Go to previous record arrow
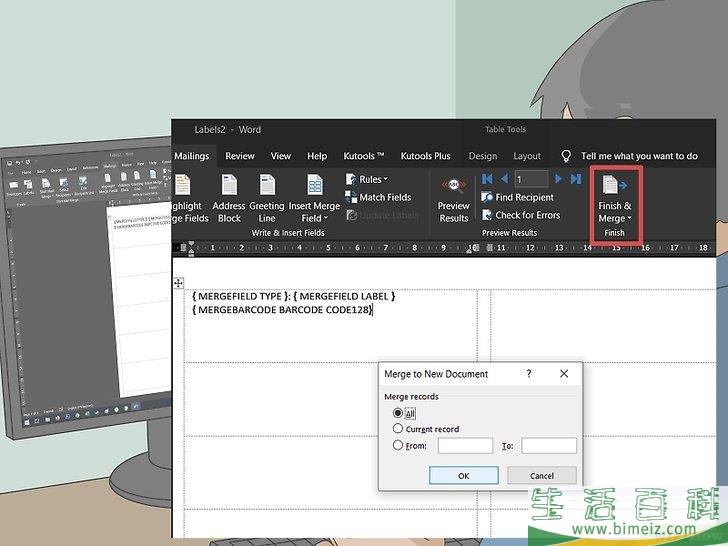This screenshot has height=546, width=728. [x=504, y=179]
